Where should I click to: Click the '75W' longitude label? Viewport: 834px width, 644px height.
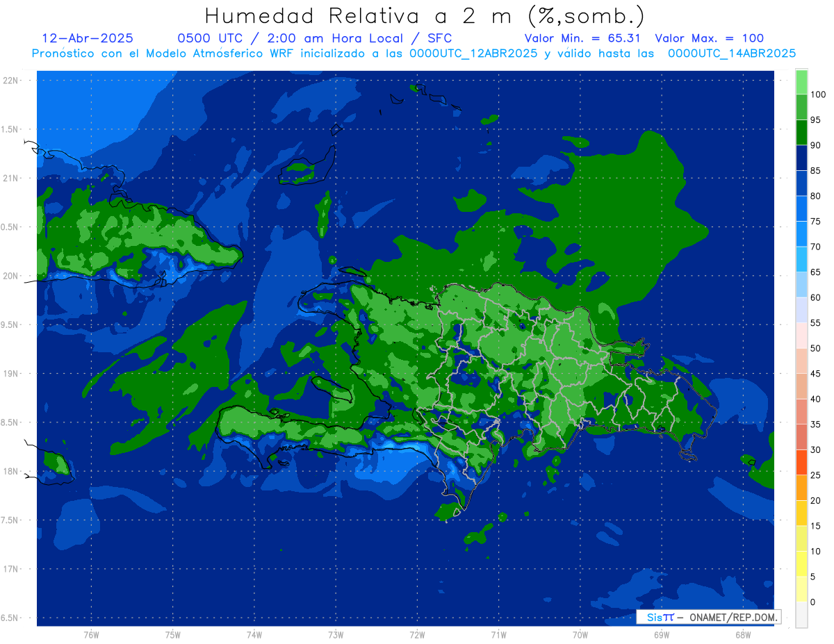point(173,634)
